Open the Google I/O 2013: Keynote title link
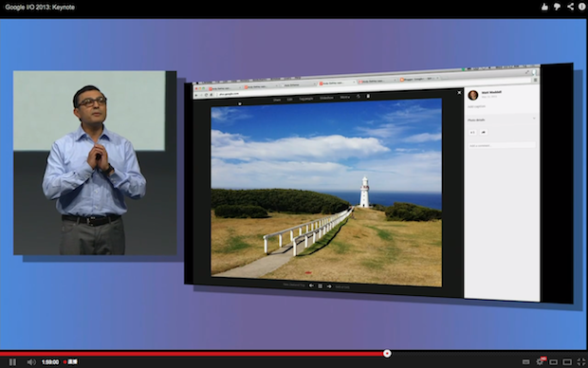This screenshot has height=368, width=588. [40, 8]
